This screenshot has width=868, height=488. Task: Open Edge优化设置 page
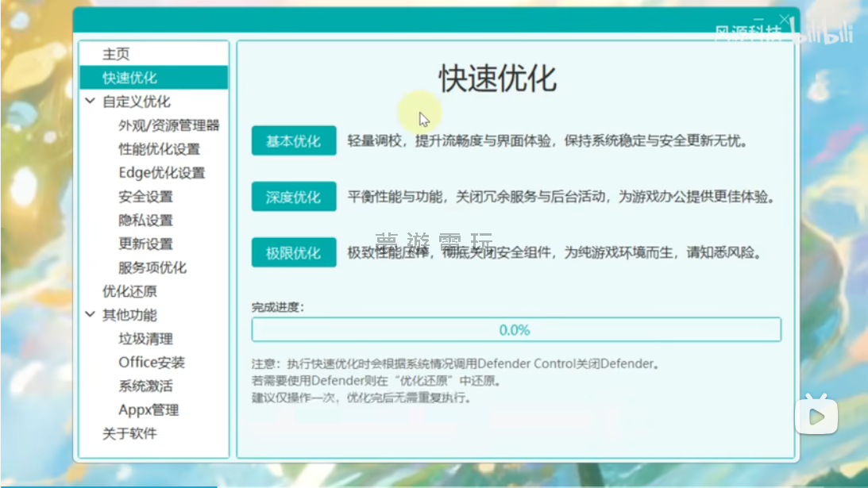tap(161, 173)
